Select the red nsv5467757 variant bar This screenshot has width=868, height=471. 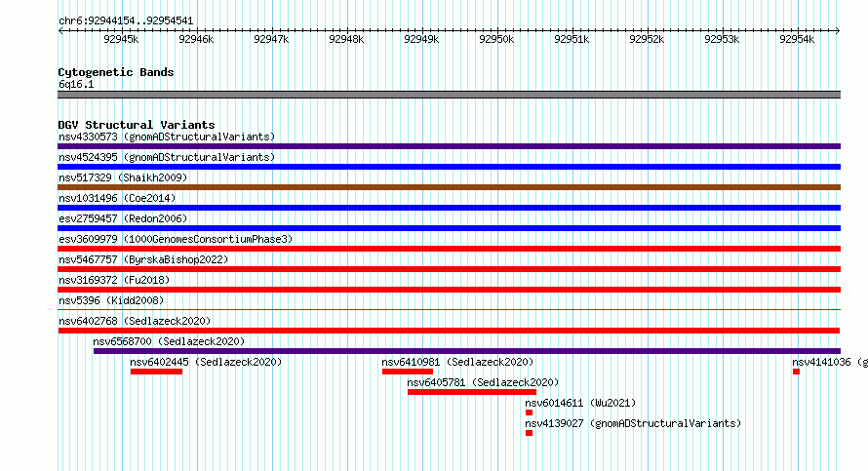(449, 269)
